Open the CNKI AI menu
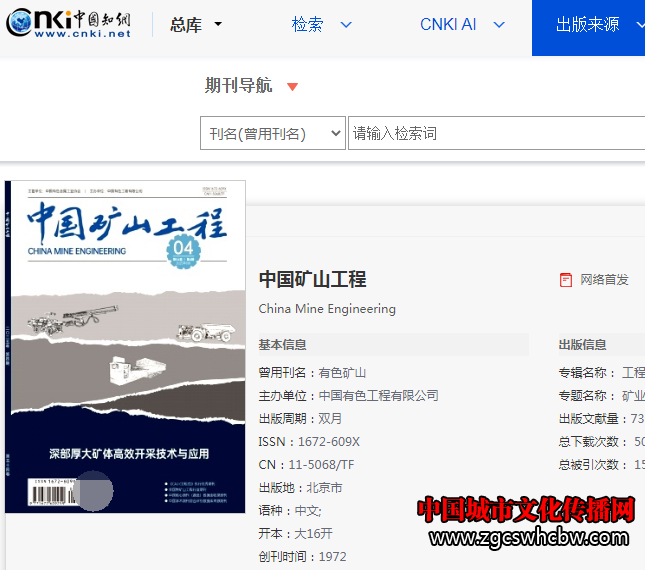Image resolution: width=645 pixels, height=570 pixels. point(448,25)
